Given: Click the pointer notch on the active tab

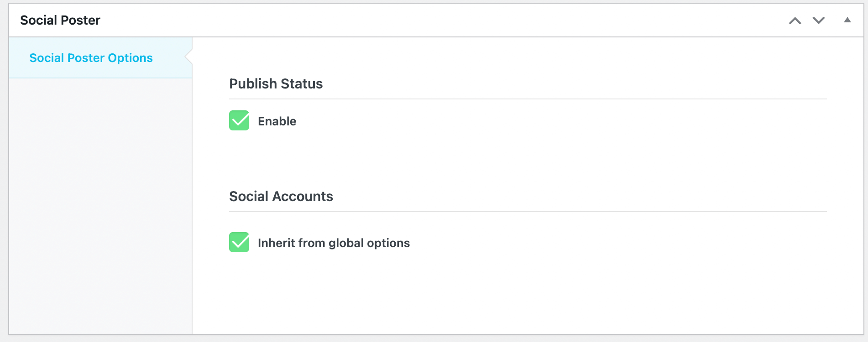Looking at the screenshot, I should coord(188,57).
